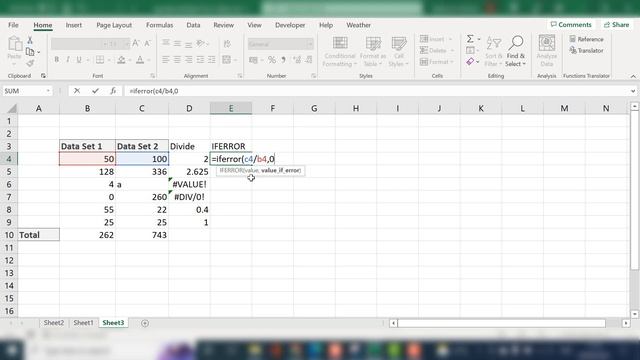Image resolution: width=640 pixels, height=360 pixels.
Task: Cancel formula entry with X
Action: point(77,91)
